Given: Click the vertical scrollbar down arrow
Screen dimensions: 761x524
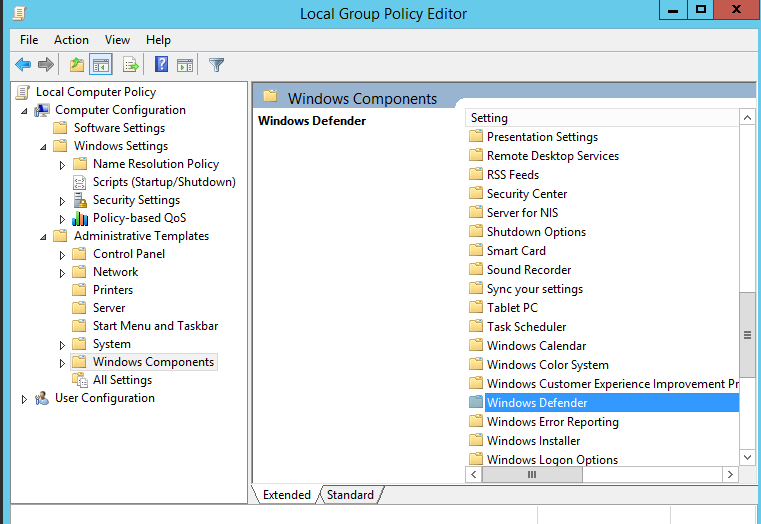Looking at the screenshot, I should pyautogui.click(x=747, y=457).
